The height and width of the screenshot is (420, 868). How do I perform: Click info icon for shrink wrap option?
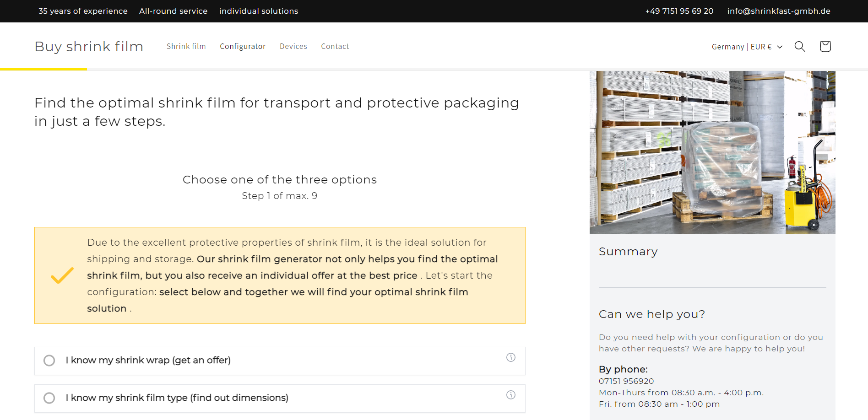[x=511, y=357]
